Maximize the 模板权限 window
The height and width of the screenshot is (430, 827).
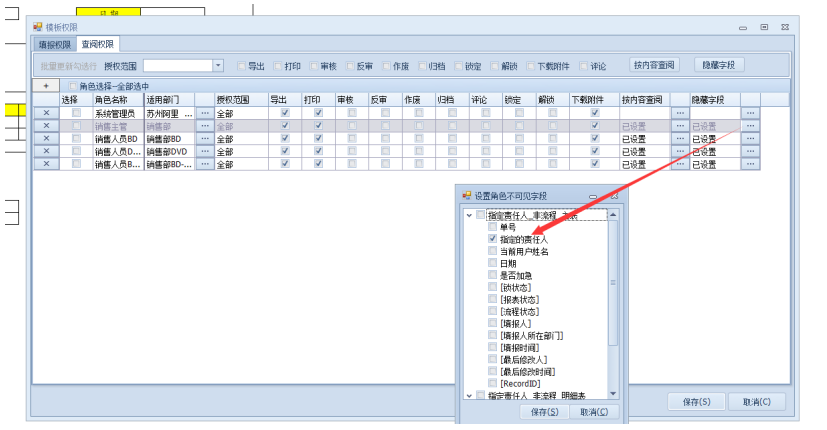[x=765, y=26]
